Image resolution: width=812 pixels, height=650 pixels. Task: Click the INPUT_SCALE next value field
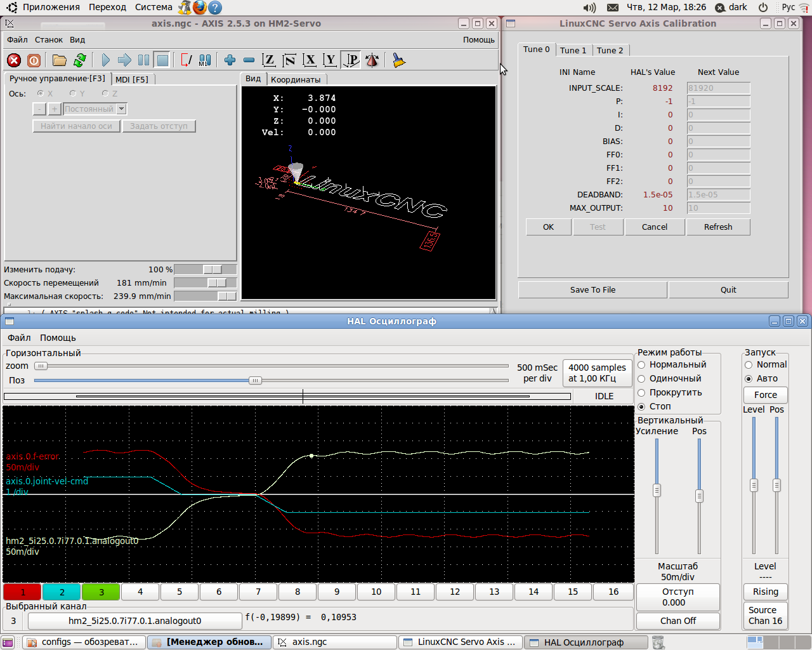click(x=718, y=88)
